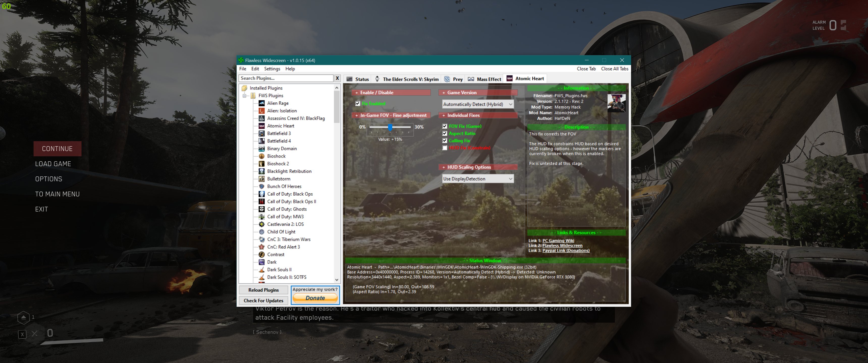The height and width of the screenshot is (363, 868).
Task: Collapse the FWS Plugins tree node
Action: pyautogui.click(x=245, y=96)
